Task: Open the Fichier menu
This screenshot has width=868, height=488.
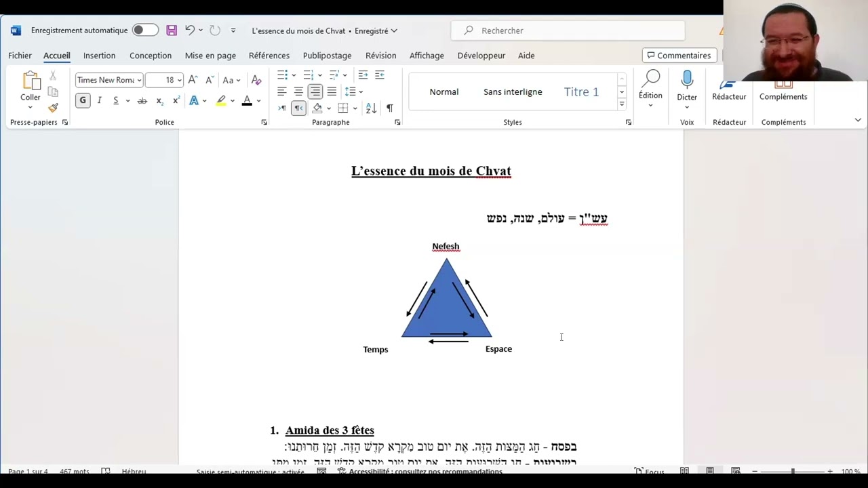Action: coord(20,56)
